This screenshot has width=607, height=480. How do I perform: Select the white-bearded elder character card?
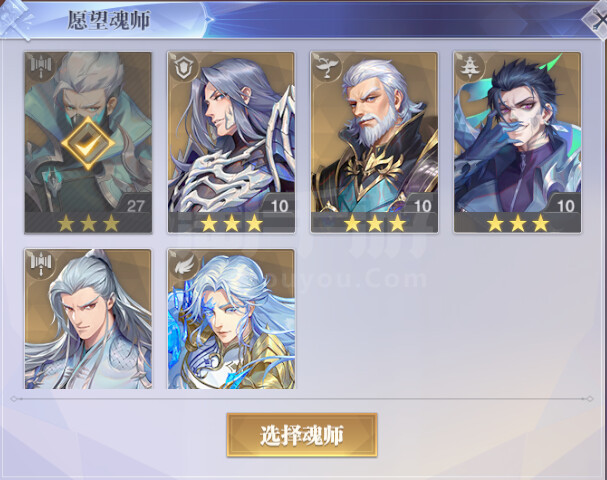pyautogui.click(x=374, y=142)
